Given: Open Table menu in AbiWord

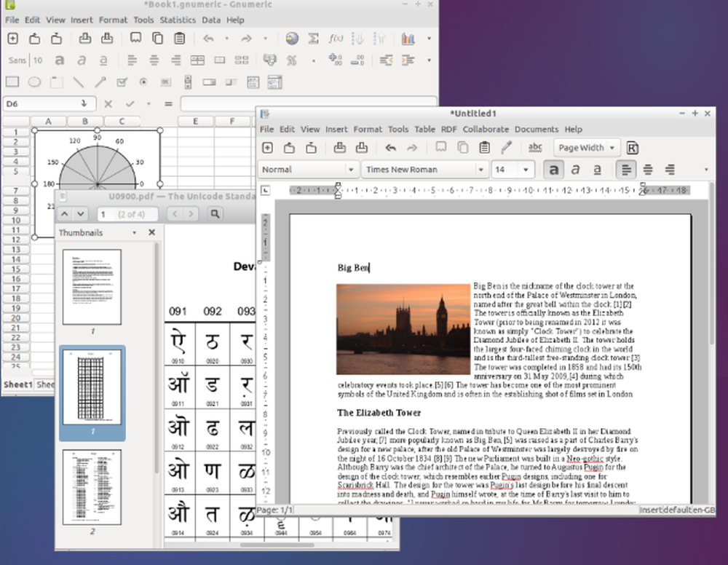Looking at the screenshot, I should tap(425, 129).
